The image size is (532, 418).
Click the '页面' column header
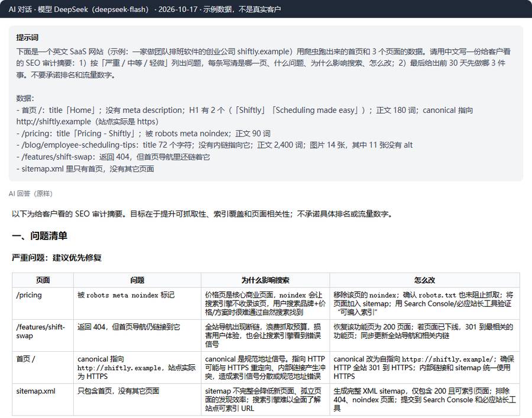click(x=43, y=280)
